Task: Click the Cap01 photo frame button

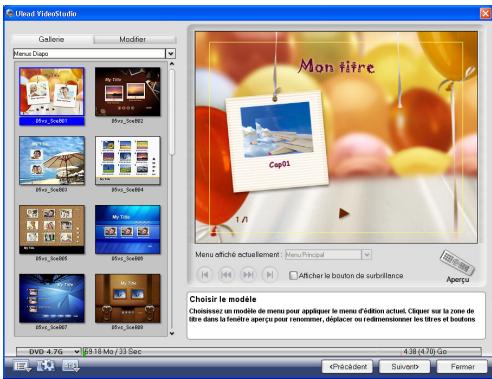Action: click(277, 142)
